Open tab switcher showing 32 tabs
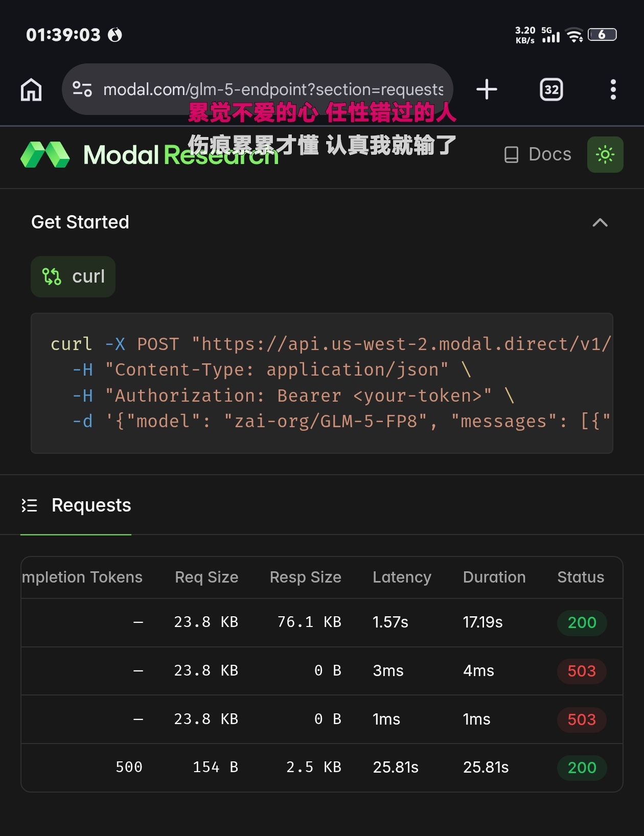 [x=551, y=89]
